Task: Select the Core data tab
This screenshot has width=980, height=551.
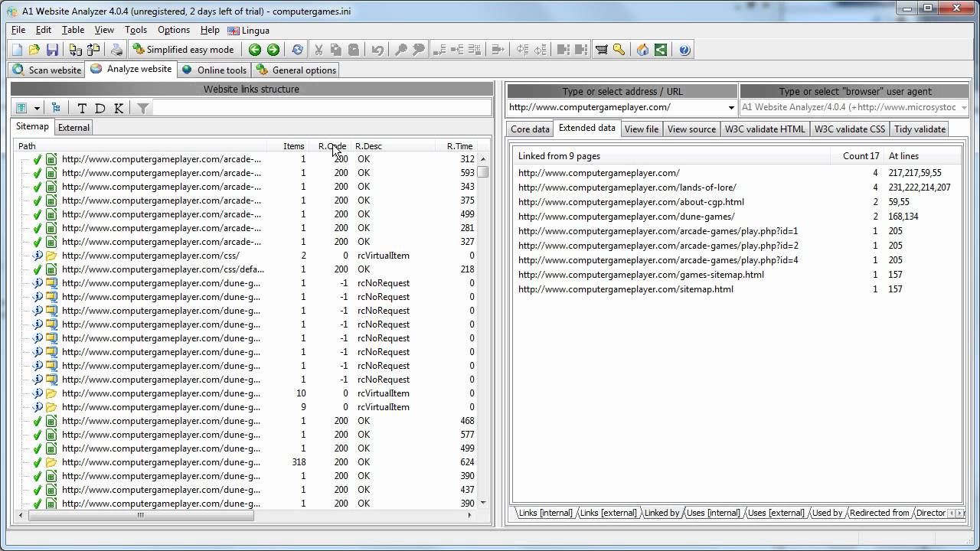Action: (530, 129)
